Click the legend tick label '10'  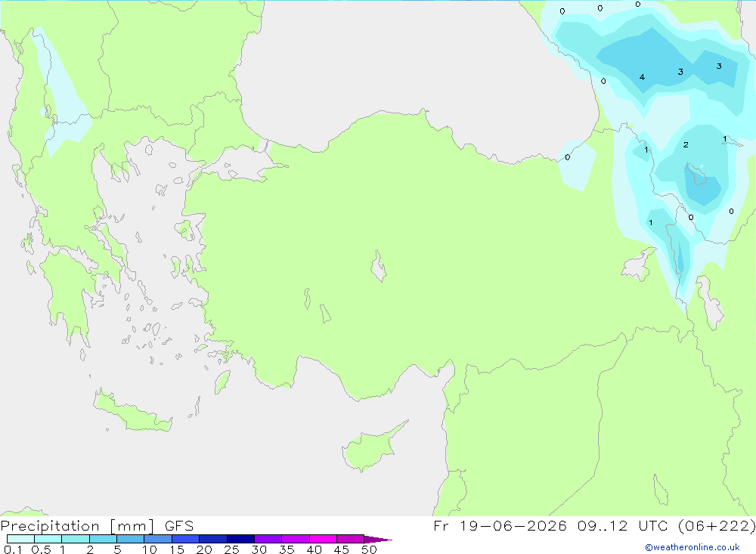click(x=150, y=549)
